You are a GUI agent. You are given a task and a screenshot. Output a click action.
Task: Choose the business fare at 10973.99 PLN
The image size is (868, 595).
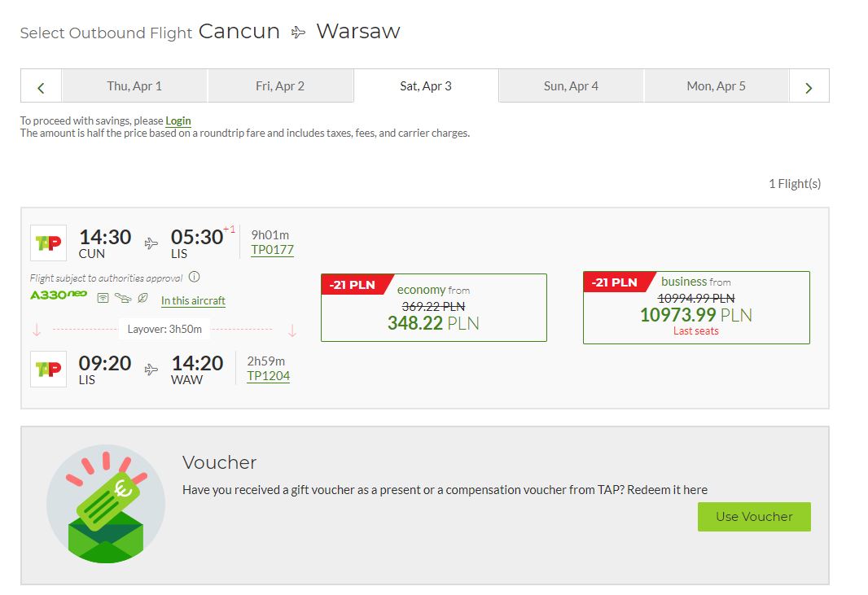[x=696, y=308]
